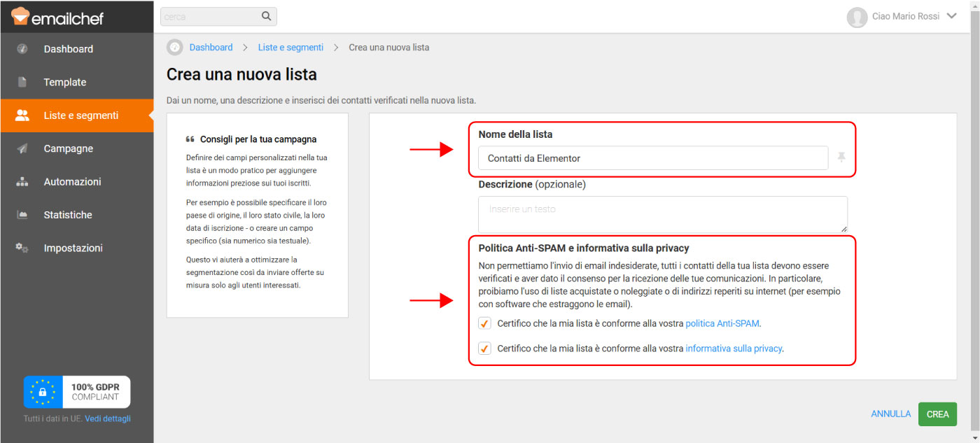
Task: Click the Campagne paper plane icon
Action: pos(22,148)
